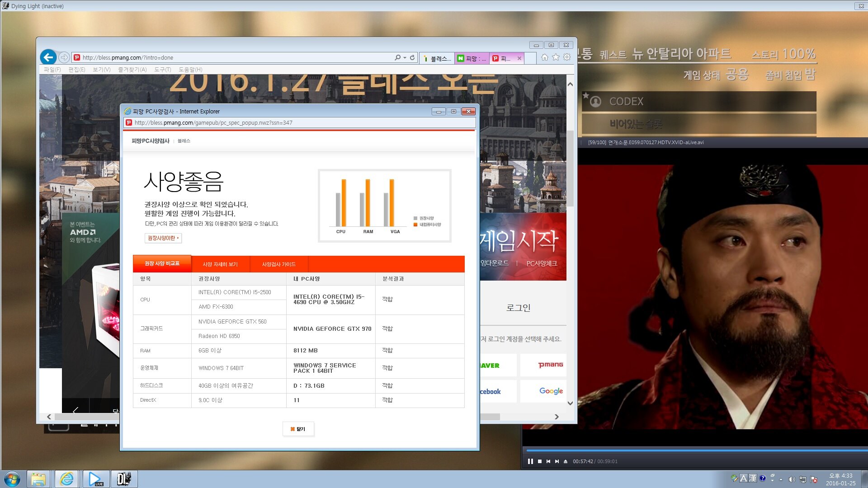Viewport: 868px width, 488px height.
Task: Click the forward arrow in Internet Explorer
Action: click(x=64, y=57)
